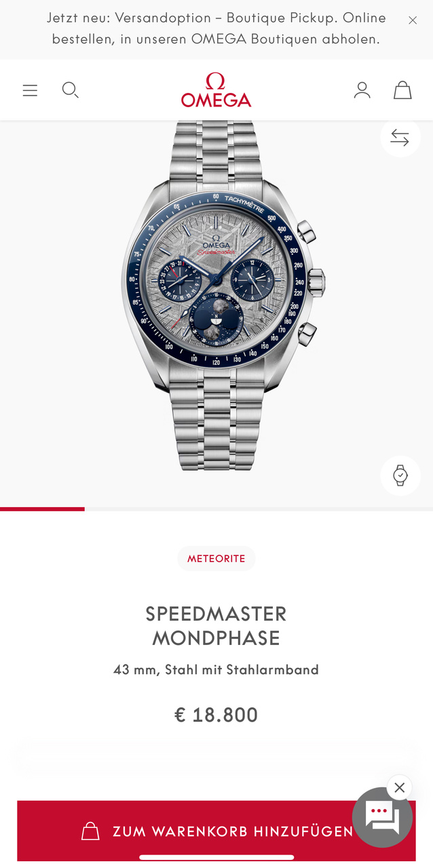Click the red image gallery progress bar

tap(42, 509)
